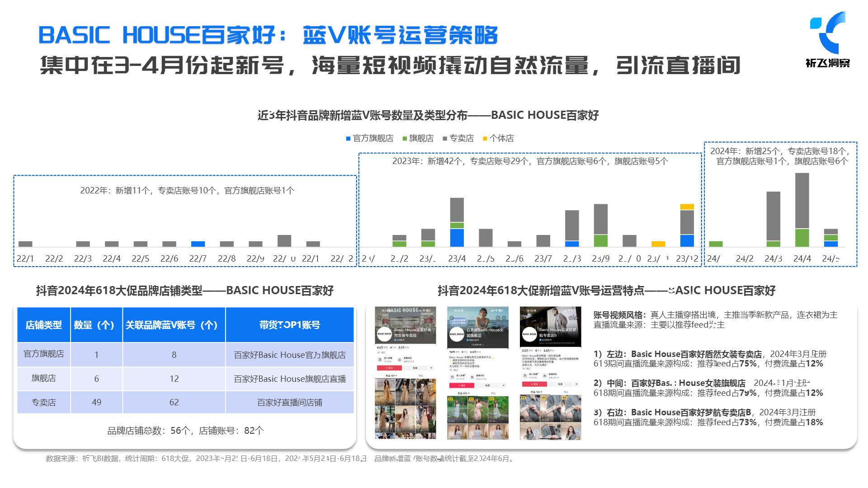868x488 pixels.
Task: Click the gray 专卖店 legend swatch
Action: pyautogui.click(x=445, y=139)
